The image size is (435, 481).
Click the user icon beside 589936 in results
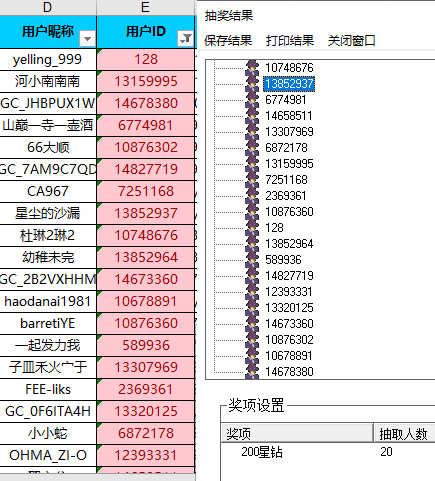click(252, 260)
